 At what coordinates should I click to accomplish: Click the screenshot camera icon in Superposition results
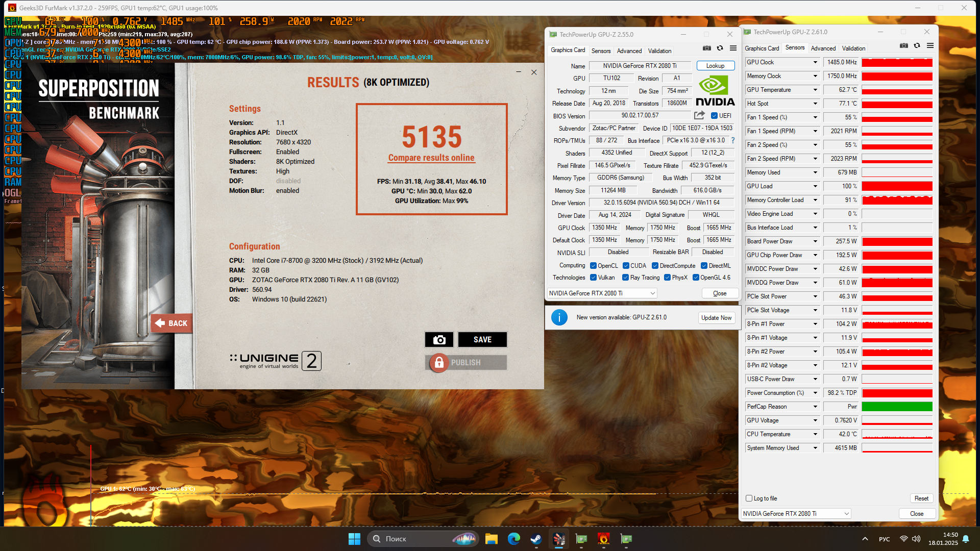tap(439, 340)
